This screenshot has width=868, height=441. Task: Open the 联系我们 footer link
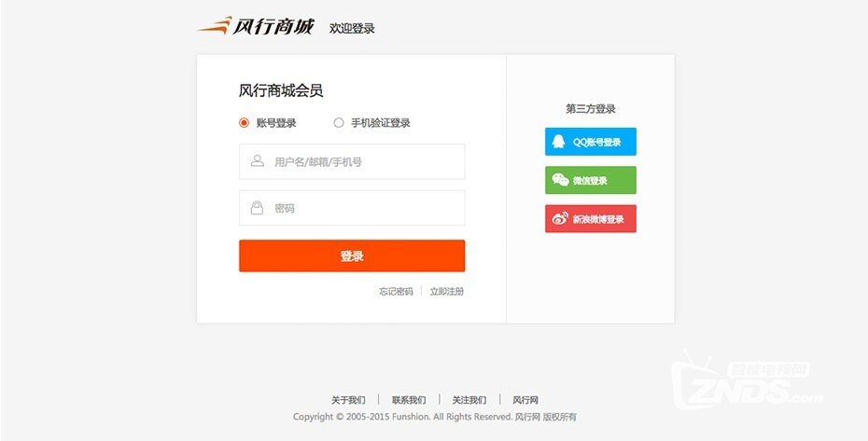click(409, 399)
